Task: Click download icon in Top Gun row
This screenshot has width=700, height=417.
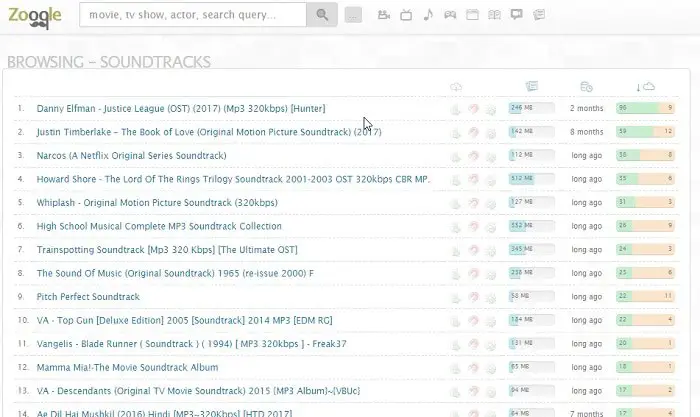Action: point(455,321)
